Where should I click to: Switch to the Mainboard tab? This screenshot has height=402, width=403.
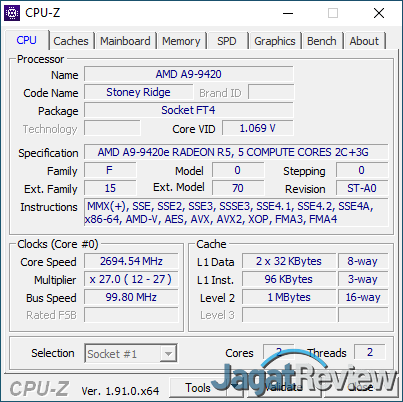point(125,41)
